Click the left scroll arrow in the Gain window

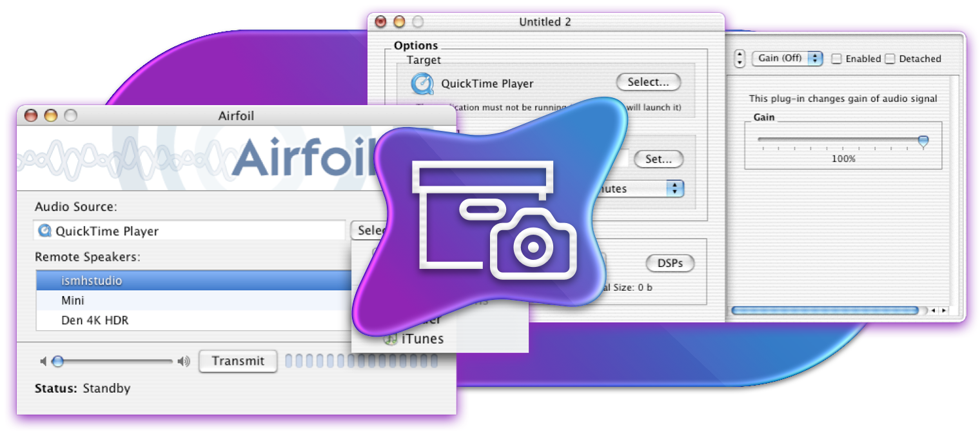[933, 311]
